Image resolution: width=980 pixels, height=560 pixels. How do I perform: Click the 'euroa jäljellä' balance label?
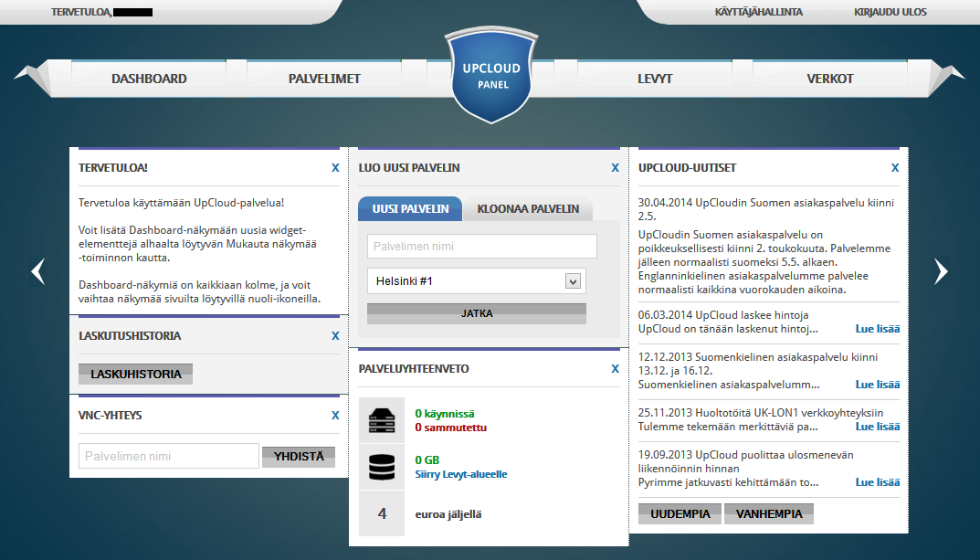[448, 514]
